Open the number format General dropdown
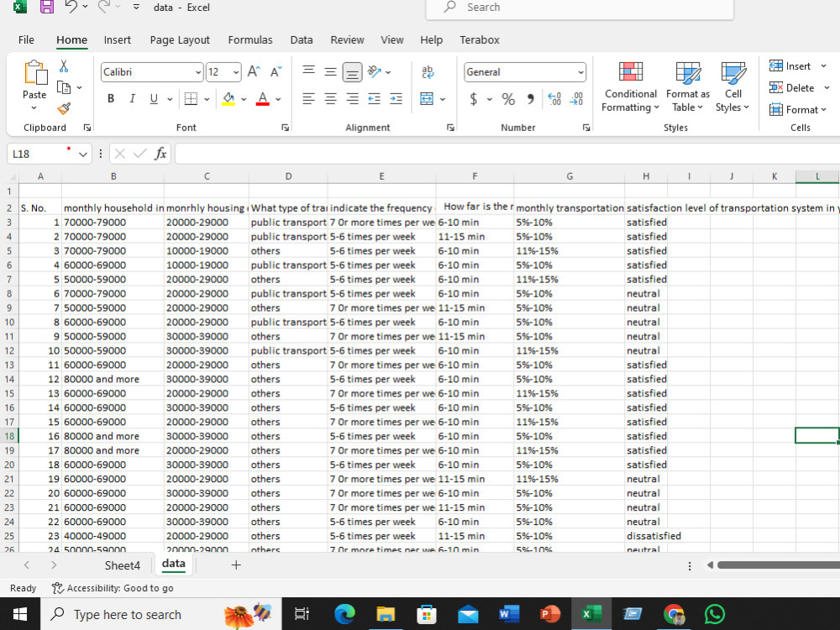Viewport: 840px width, 630px height. pos(580,72)
